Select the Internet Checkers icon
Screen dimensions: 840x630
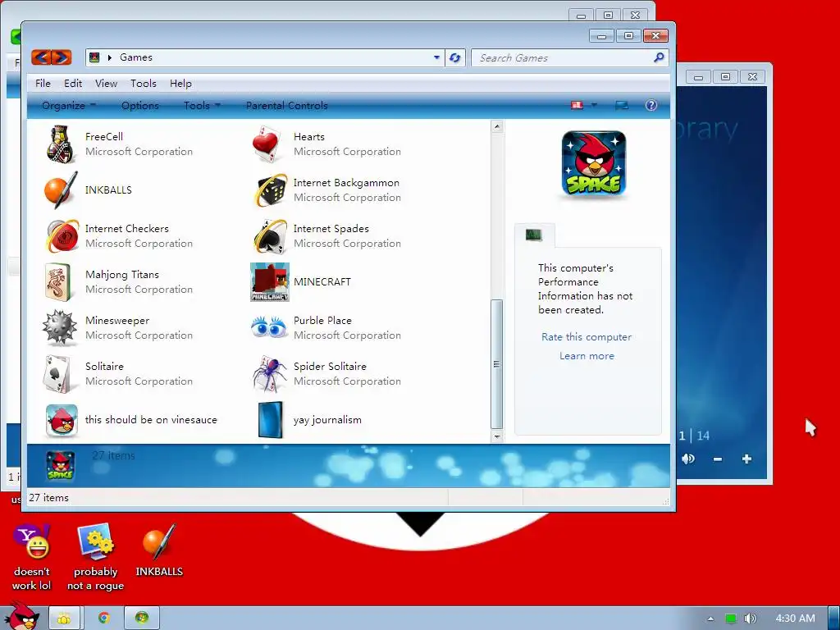click(62, 235)
